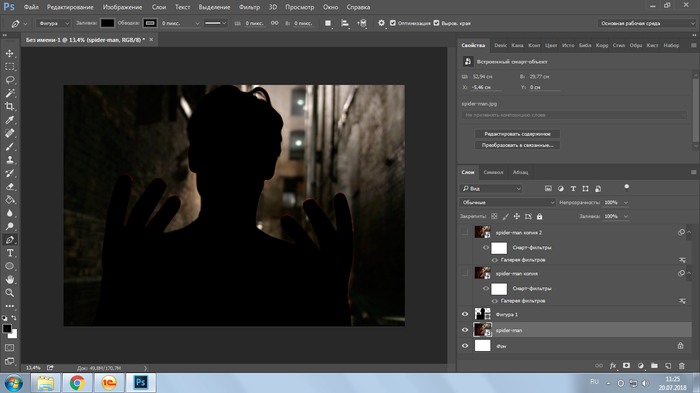Open the blend mode Обычные dropdown
Screen dimensions: 700x393
click(x=507, y=202)
